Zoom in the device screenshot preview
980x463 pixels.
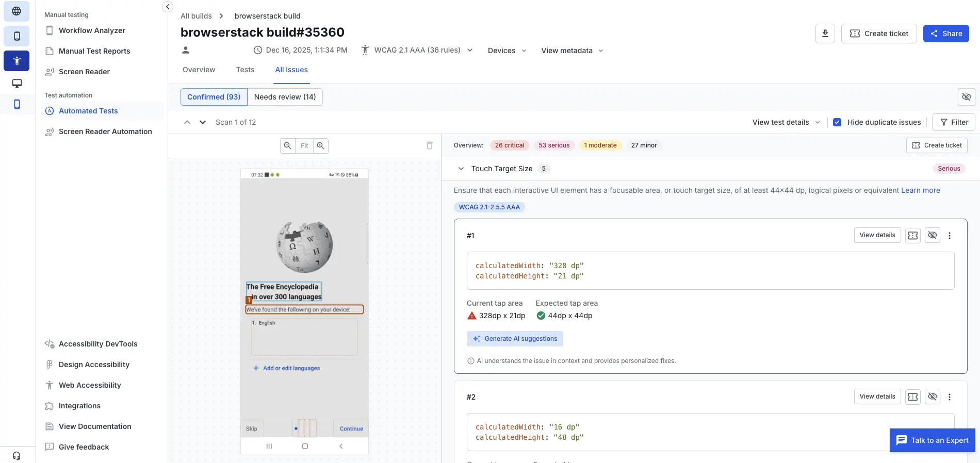[320, 146]
